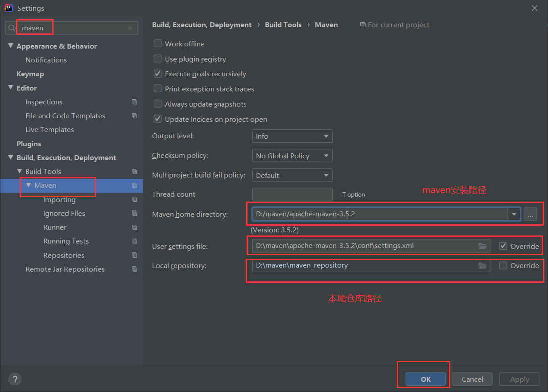Image resolution: width=548 pixels, height=392 pixels.
Task: Click the IntelliJ logo in title bar
Action: 8,8
